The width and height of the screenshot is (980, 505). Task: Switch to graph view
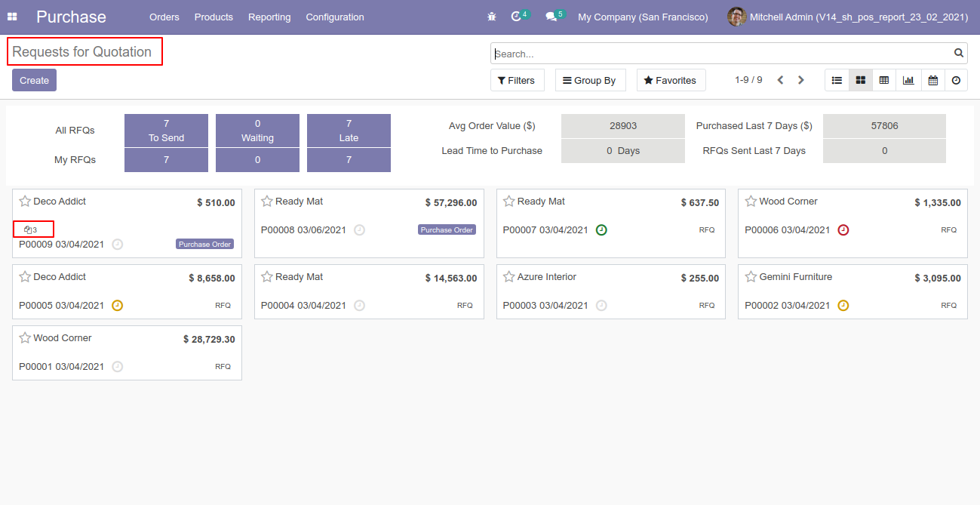tap(908, 80)
